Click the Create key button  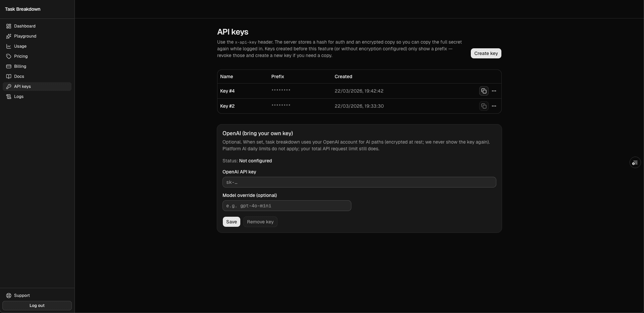486,53
